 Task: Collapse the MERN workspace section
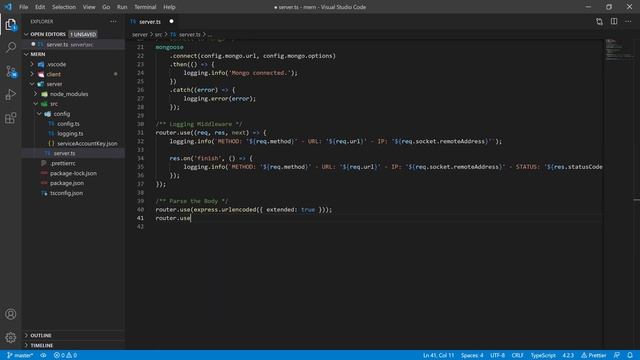click(x=27, y=54)
